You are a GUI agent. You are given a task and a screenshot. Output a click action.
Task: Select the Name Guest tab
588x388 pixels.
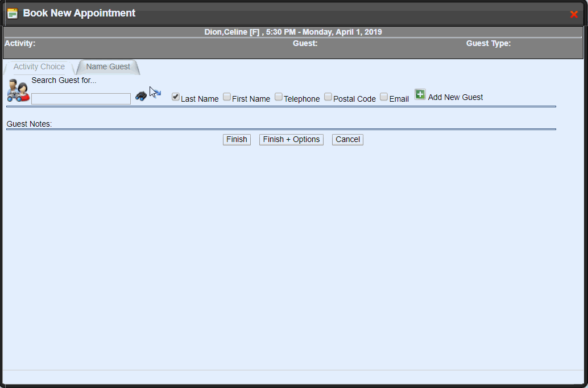point(108,66)
